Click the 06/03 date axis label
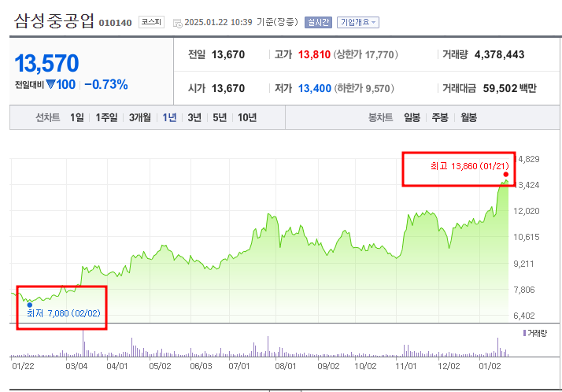562x392 pixels. [201, 366]
